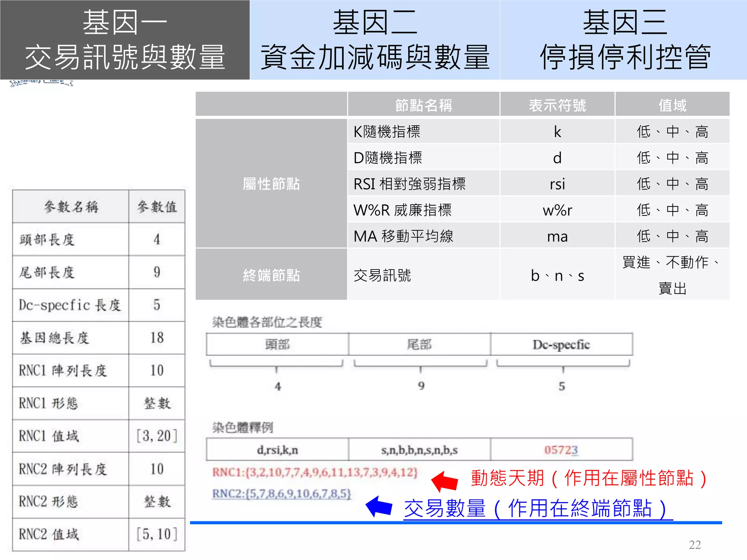This screenshot has height=560, width=747.
Task: Open the 交易數量（作用在終端節點）link
Action: click(x=538, y=508)
